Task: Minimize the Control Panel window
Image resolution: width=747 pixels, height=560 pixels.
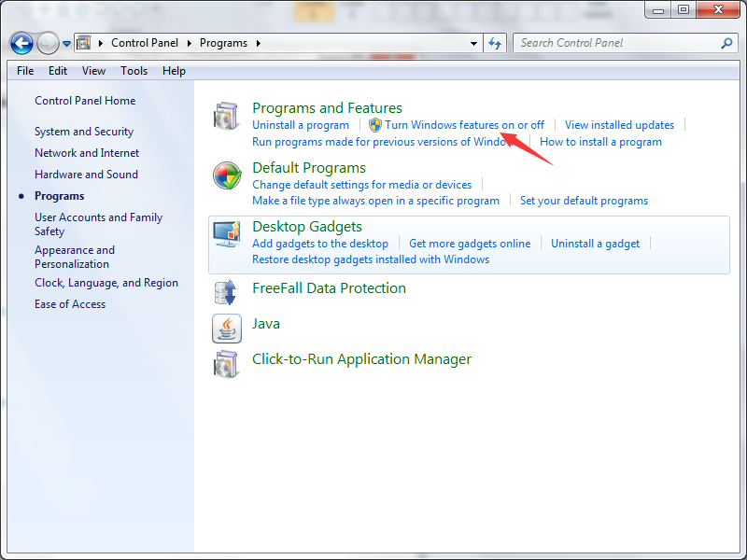Action: click(658, 9)
